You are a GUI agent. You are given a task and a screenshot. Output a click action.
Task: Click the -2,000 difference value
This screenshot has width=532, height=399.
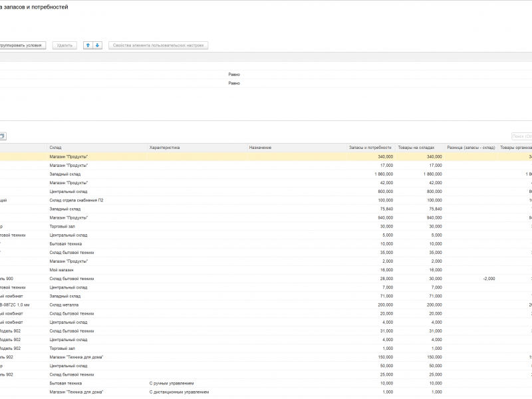pos(489,279)
